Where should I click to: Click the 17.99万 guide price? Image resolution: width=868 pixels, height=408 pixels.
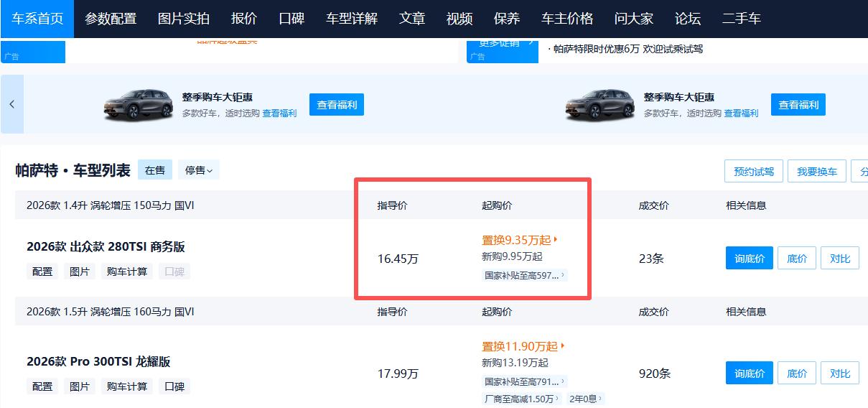tap(398, 374)
